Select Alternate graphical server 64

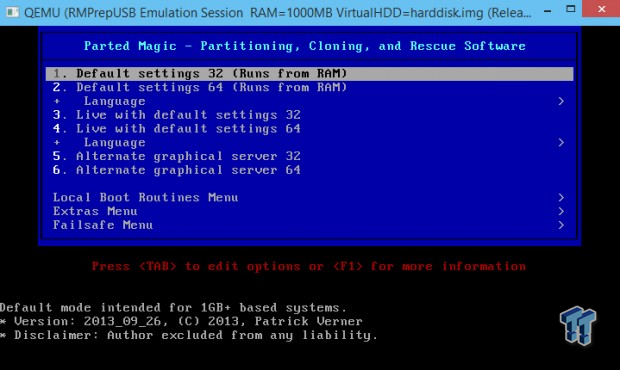click(x=177, y=170)
